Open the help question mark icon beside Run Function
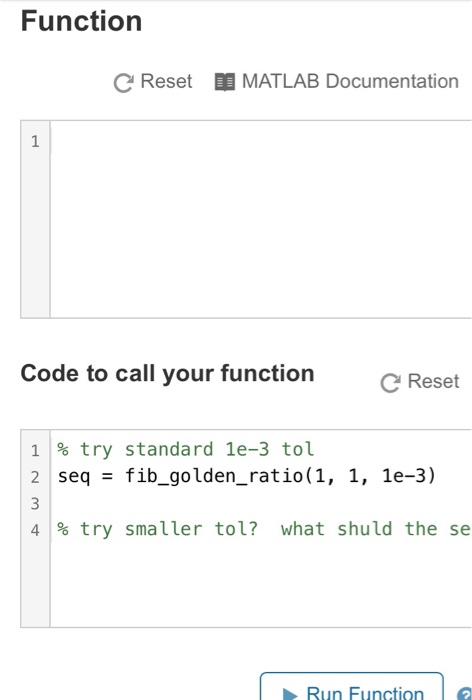The width and height of the screenshot is (472, 700). (x=464, y=694)
